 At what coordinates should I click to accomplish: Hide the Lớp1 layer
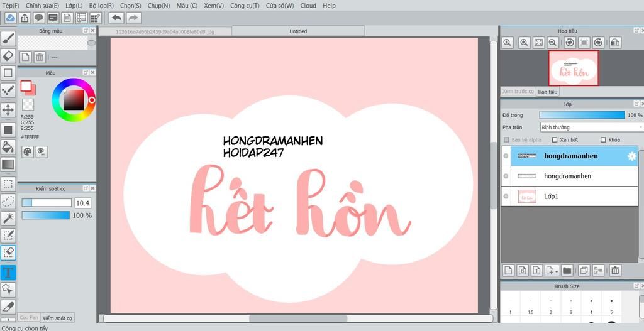tap(506, 197)
